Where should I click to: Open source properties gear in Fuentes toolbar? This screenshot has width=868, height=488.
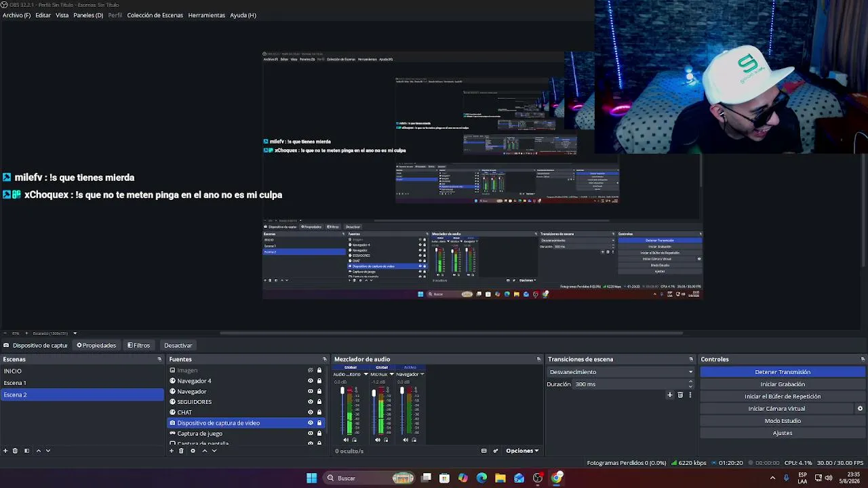point(193,451)
